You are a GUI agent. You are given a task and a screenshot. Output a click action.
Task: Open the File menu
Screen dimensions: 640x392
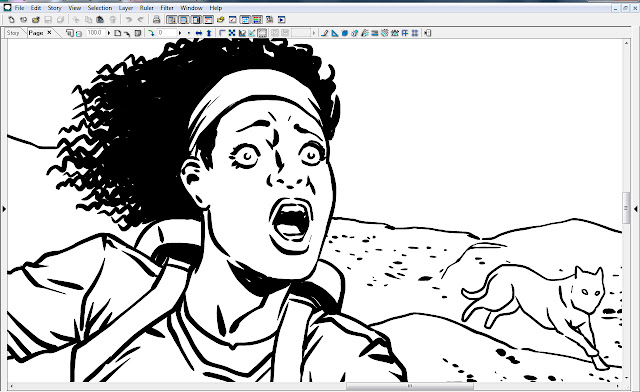pos(19,8)
